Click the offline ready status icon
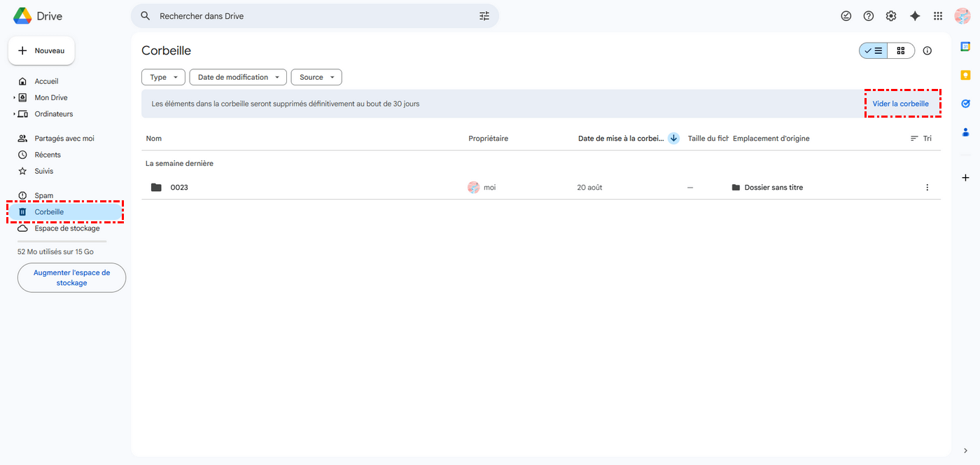 pos(846,16)
